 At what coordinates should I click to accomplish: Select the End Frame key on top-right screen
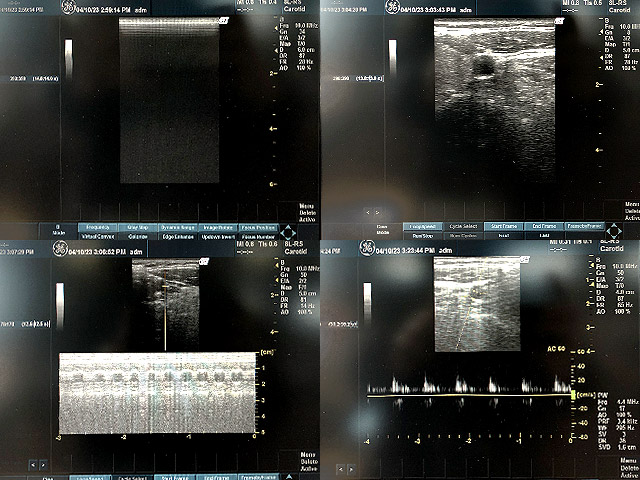tap(544, 226)
